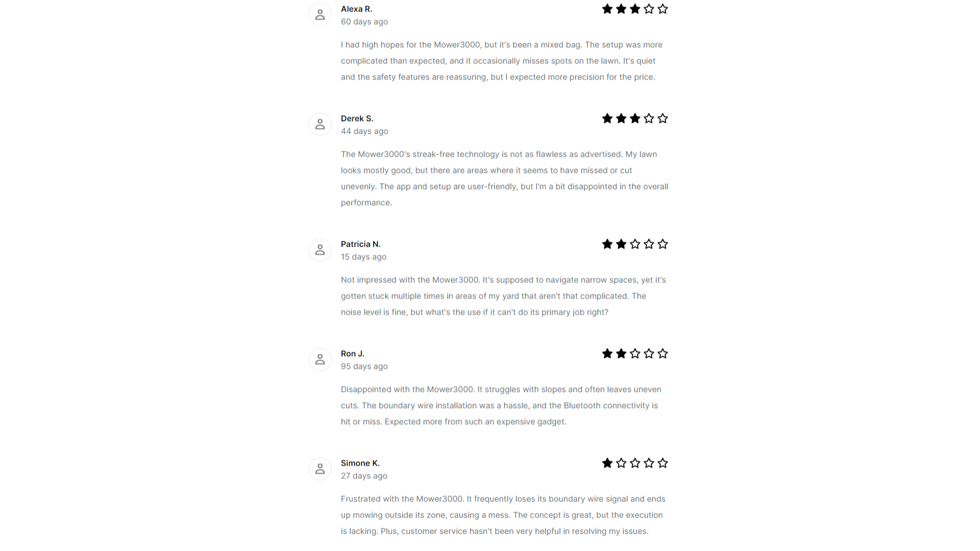Image resolution: width=980 pixels, height=551 pixels.
Task: Click the "60 days ago" timestamp
Action: 364,22
